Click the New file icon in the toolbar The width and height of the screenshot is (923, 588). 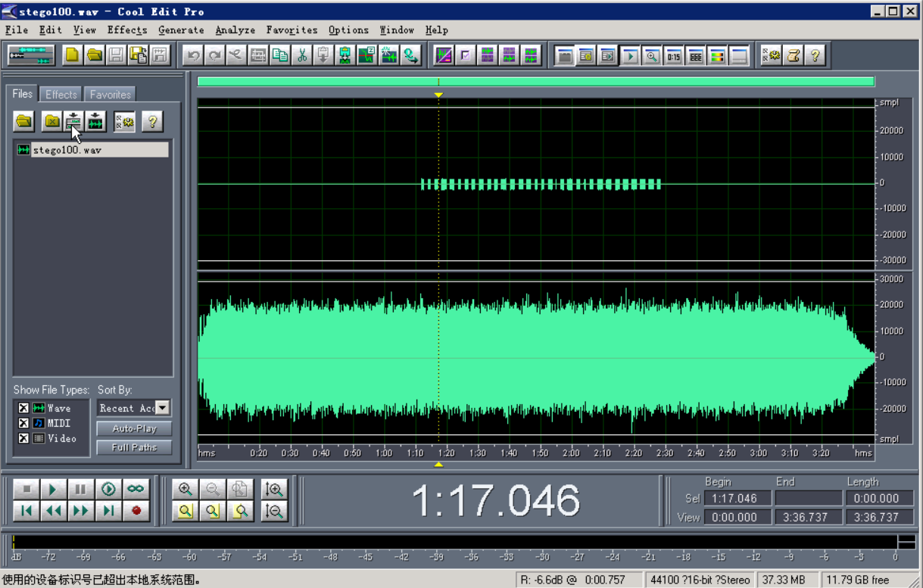72,55
